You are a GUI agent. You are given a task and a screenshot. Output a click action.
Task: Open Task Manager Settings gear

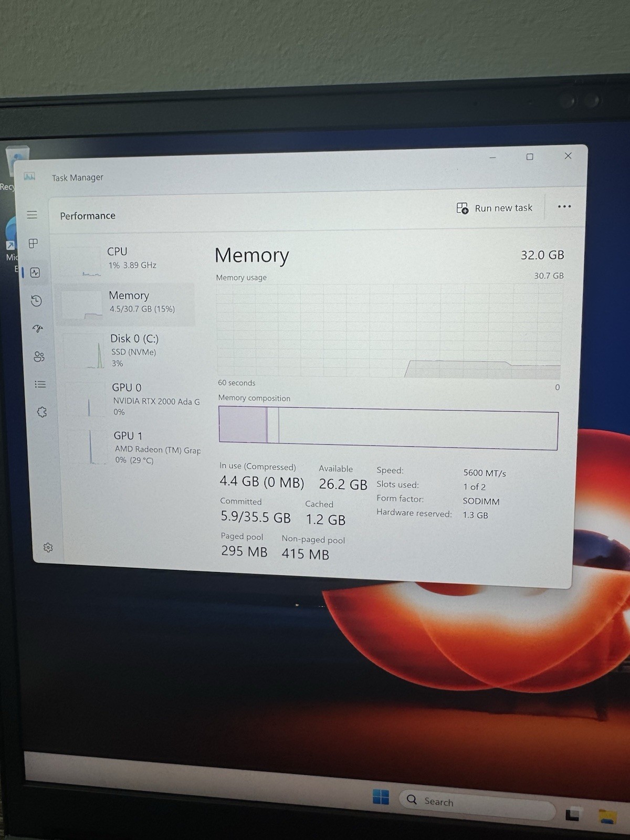(48, 548)
